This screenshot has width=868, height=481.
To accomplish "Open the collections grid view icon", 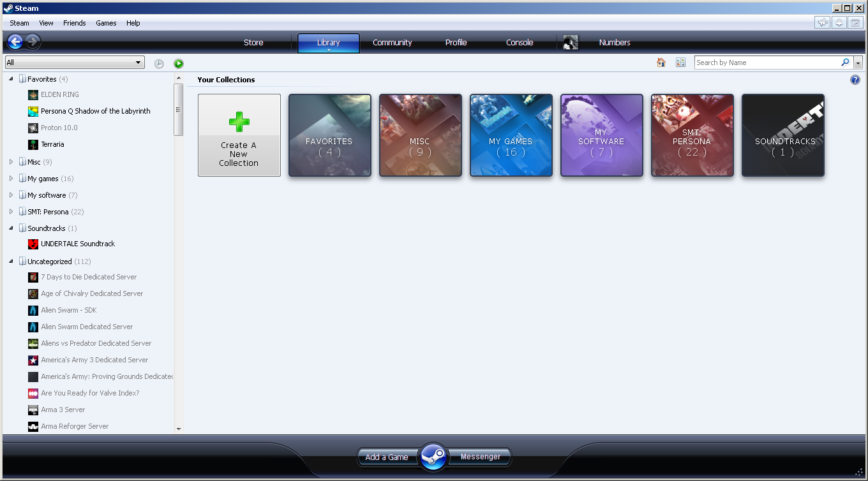I will pos(680,63).
